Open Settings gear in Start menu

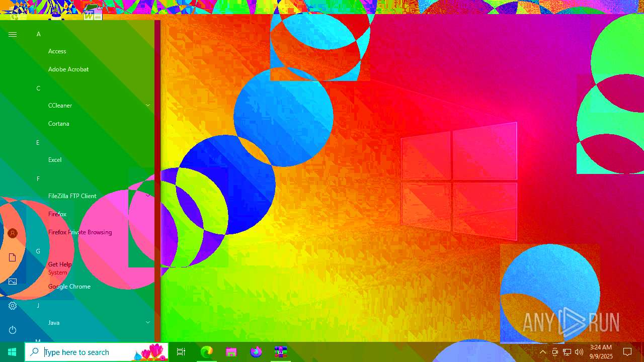click(x=13, y=306)
